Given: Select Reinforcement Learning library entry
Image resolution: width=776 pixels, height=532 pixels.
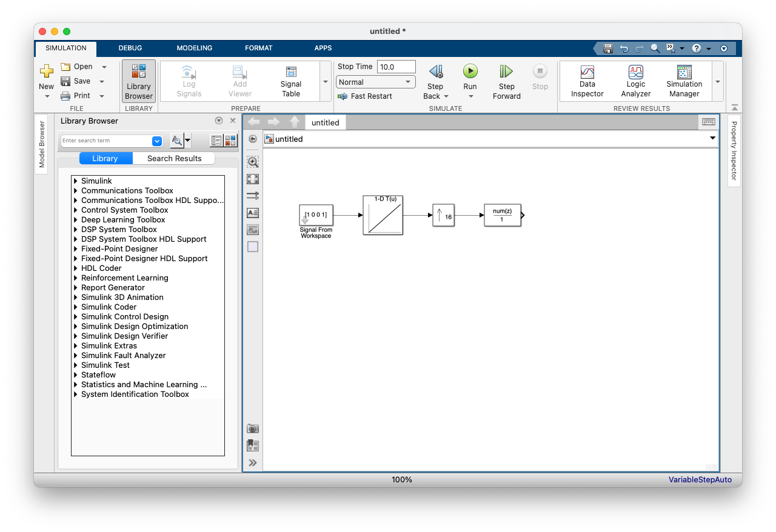Looking at the screenshot, I should point(125,278).
